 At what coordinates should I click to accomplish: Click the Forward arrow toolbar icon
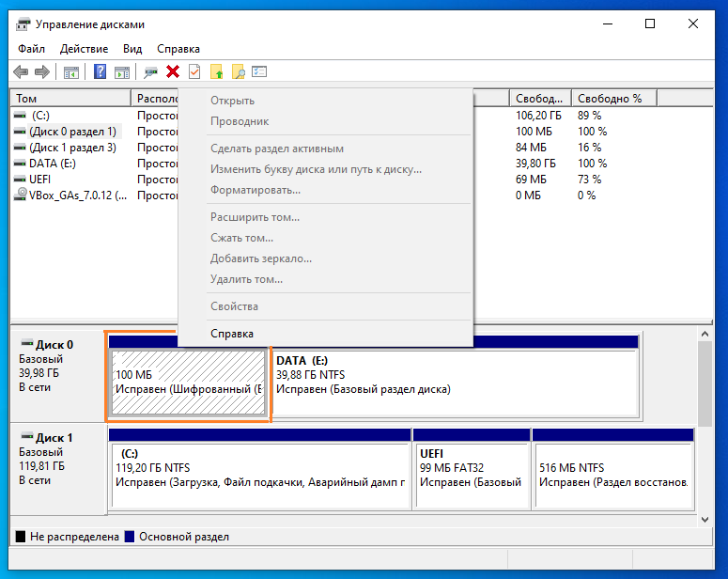(42, 72)
